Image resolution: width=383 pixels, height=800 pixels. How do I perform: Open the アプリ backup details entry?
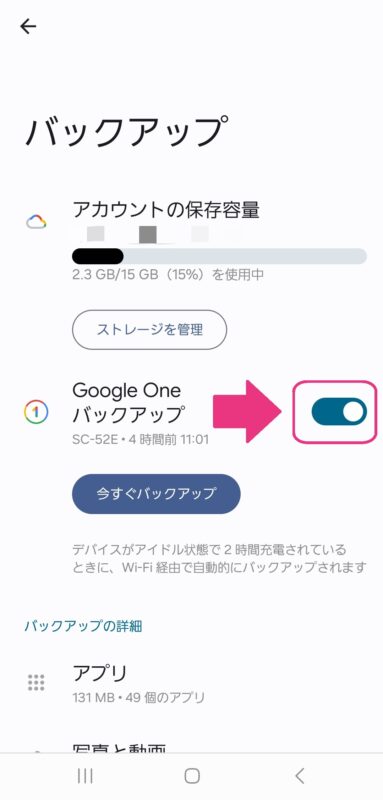[191, 683]
